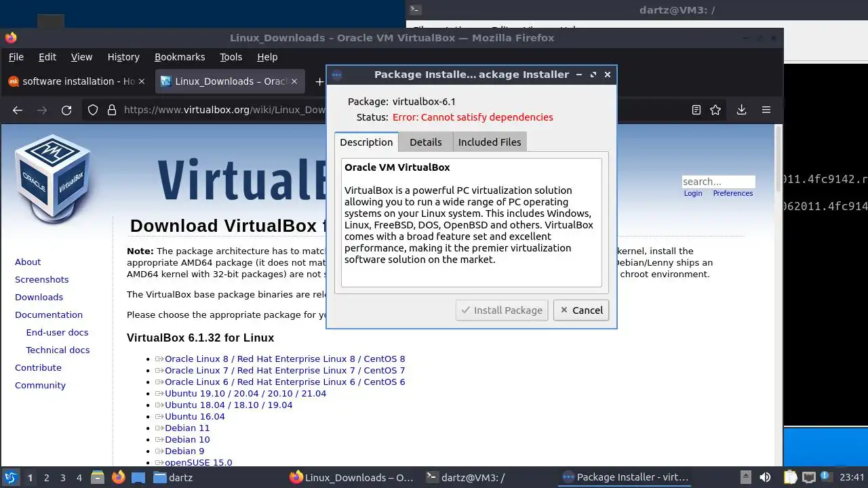Open Technical docs link
Image resolution: width=868 pixels, height=488 pixels.
pos(58,350)
